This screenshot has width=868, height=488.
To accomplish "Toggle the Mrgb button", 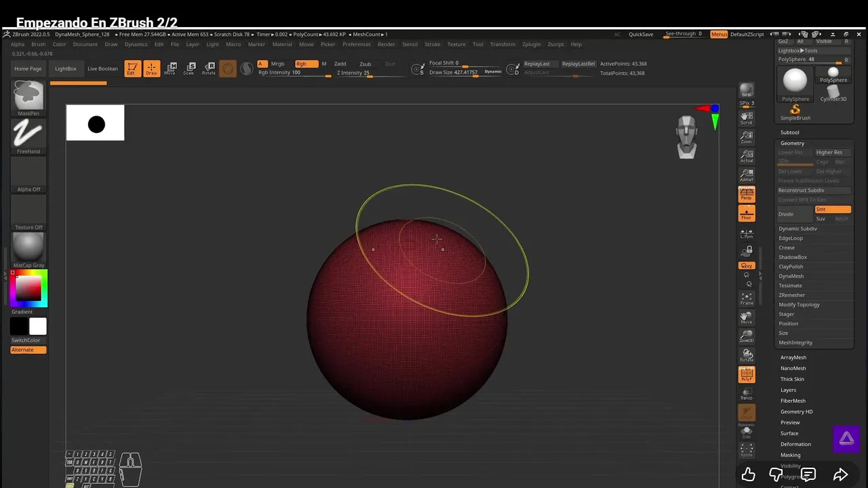I will 278,64.
